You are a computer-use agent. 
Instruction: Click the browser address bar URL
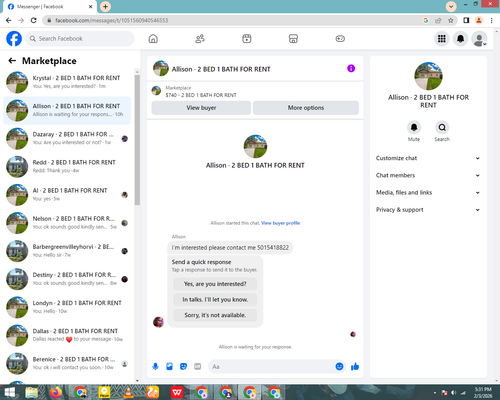click(112, 20)
